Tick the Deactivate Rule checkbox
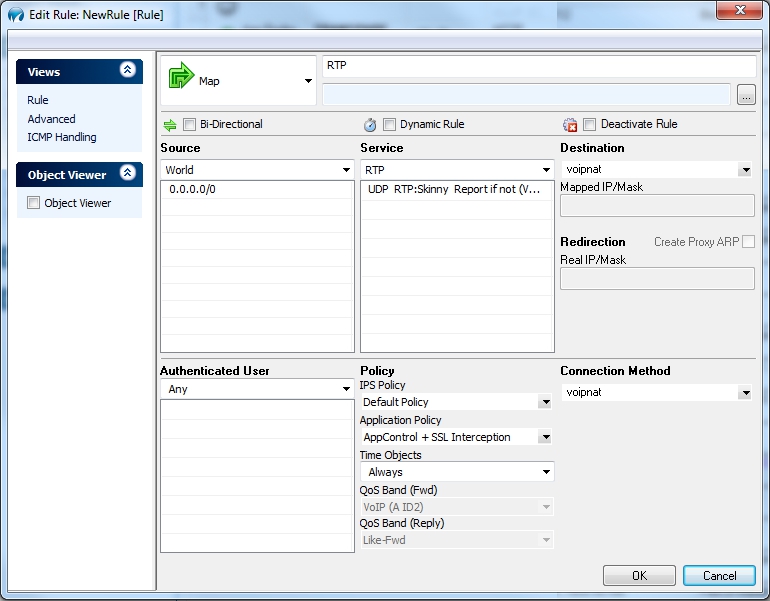Image resolution: width=770 pixels, height=601 pixels. pyautogui.click(x=589, y=125)
